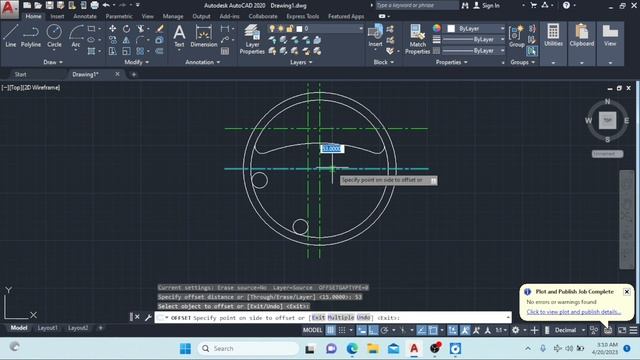Viewport: 640px width, 360px height.
Task: Toggle drawing grid display in status bar
Action: tap(331, 330)
